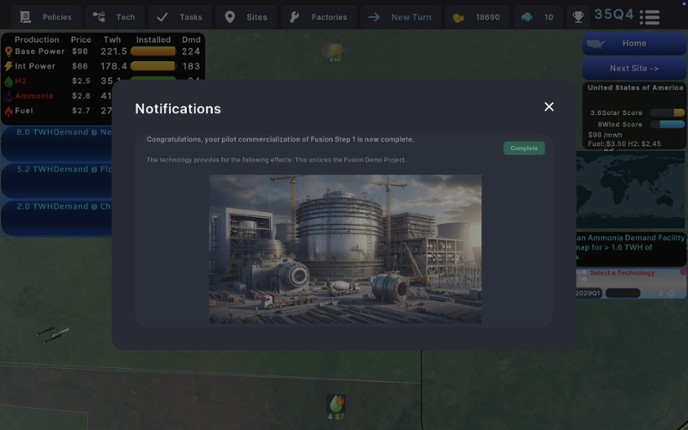
Task: Click the world minimap
Action: point(631,190)
